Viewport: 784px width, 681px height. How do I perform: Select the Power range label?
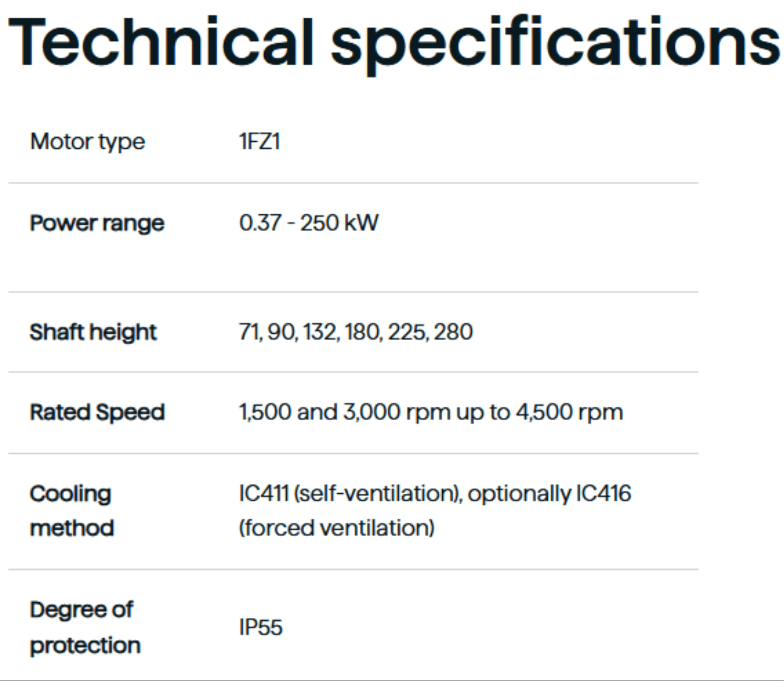pos(97,223)
